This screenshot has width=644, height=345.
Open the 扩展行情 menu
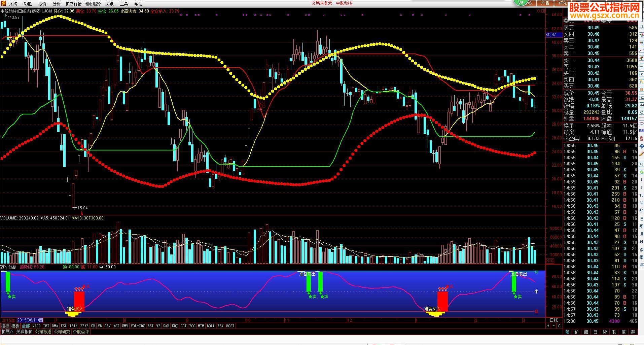click(x=73, y=4)
